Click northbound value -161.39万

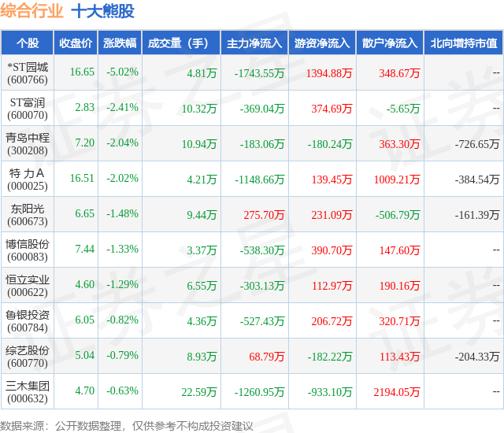(477, 215)
